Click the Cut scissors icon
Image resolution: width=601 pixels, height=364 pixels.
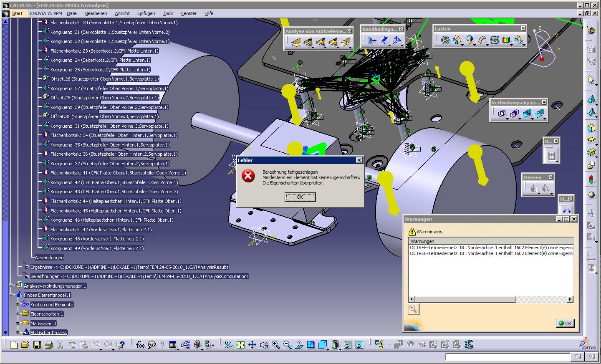60,345
